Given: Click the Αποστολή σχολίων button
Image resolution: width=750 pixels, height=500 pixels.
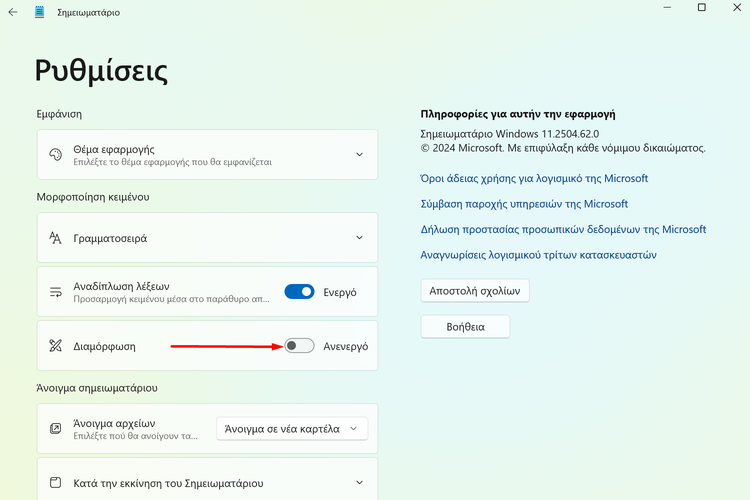Looking at the screenshot, I should coord(474,291).
